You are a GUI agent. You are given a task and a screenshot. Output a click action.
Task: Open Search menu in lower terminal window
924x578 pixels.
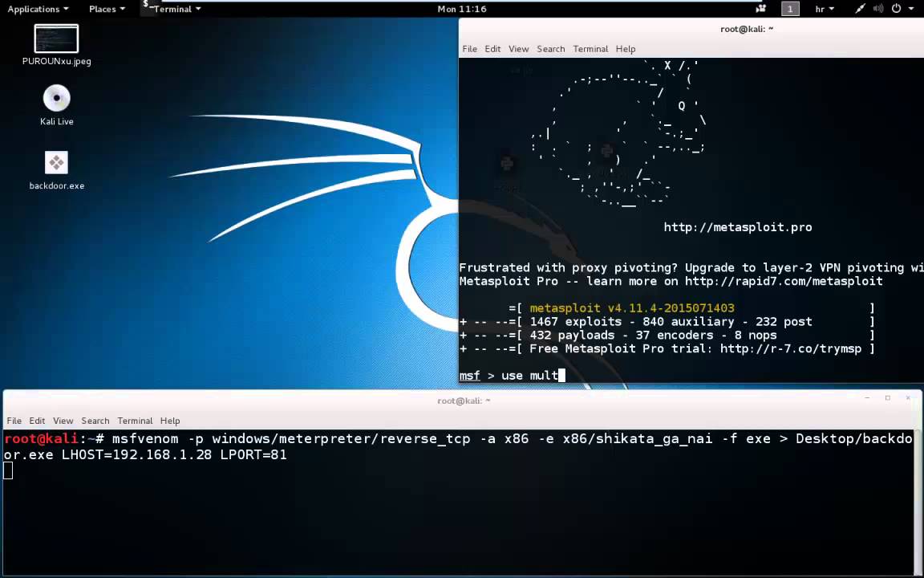tap(95, 421)
